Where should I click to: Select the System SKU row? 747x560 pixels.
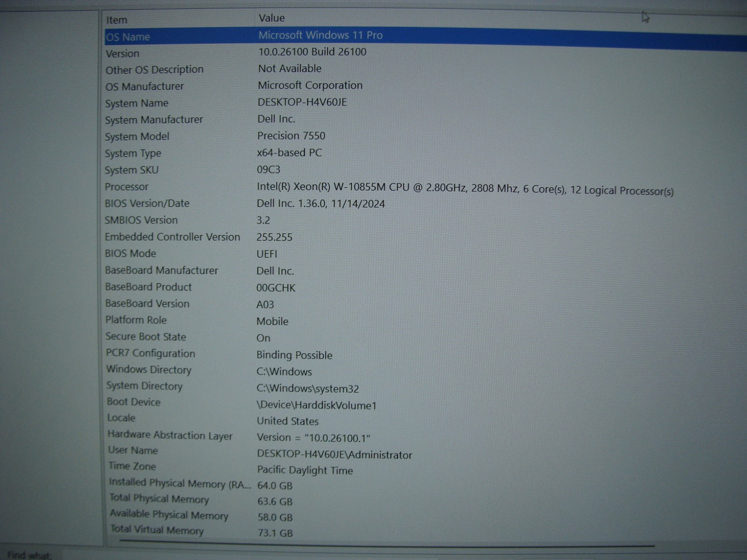click(x=131, y=170)
